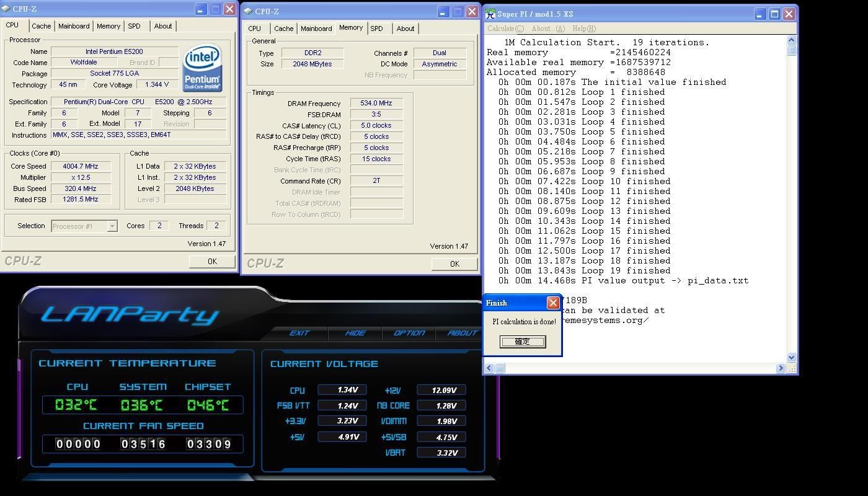
Task: Click the CHIPSET temperature reading 046°C
Action: tap(208, 405)
